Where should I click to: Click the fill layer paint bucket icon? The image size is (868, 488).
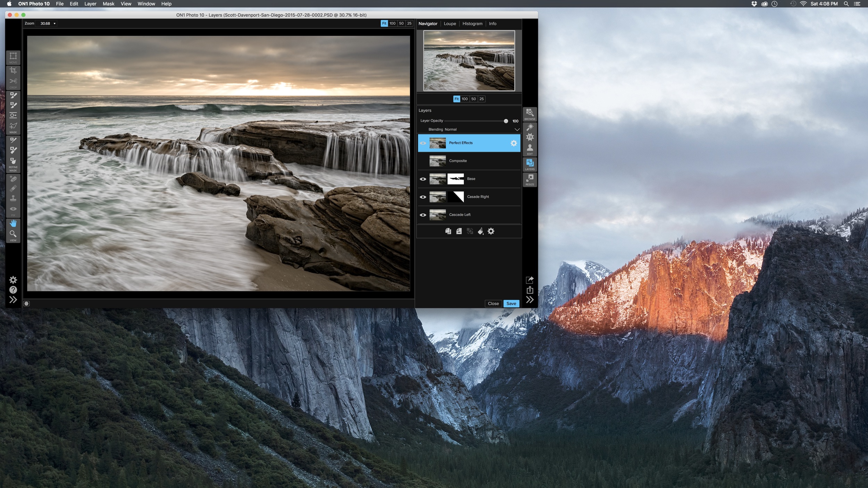(x=481, y=231)
